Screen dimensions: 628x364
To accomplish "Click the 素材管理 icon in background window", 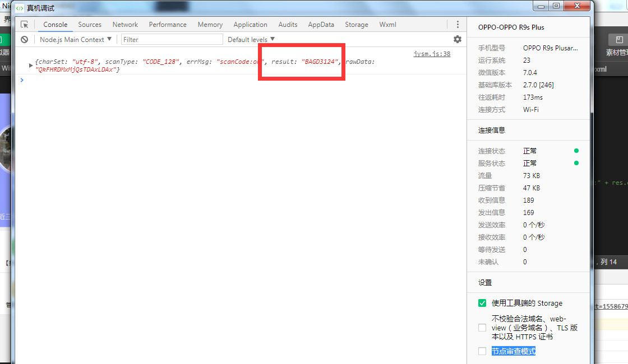I will [x=619, y=40].
